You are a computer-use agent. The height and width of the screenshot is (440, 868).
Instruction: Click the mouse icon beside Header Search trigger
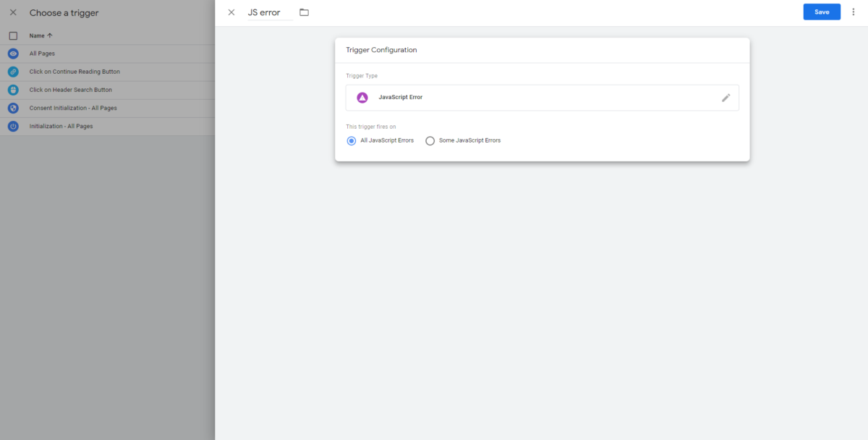click(12, 90)
